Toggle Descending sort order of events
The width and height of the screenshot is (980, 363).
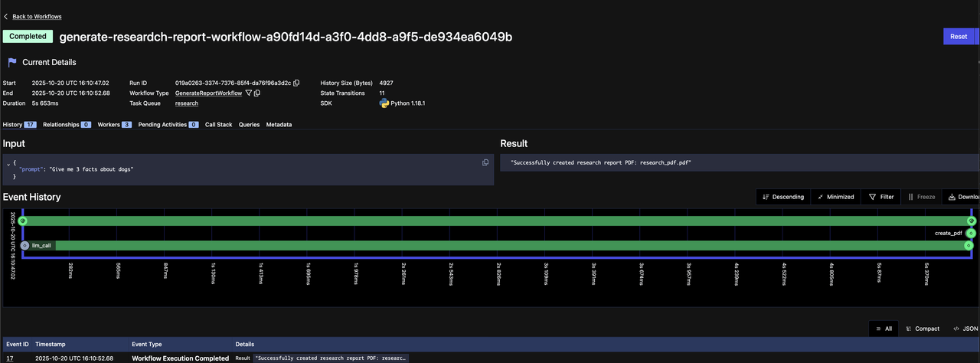point(782,197)
